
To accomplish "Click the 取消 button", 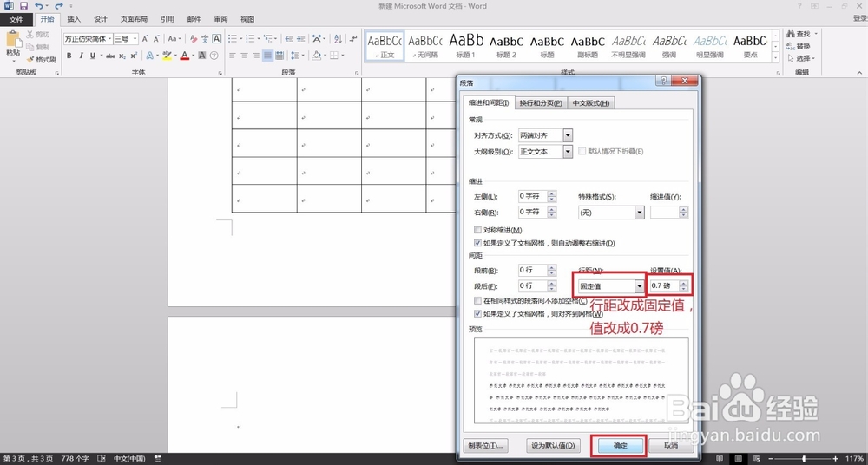I will [671, 445].
